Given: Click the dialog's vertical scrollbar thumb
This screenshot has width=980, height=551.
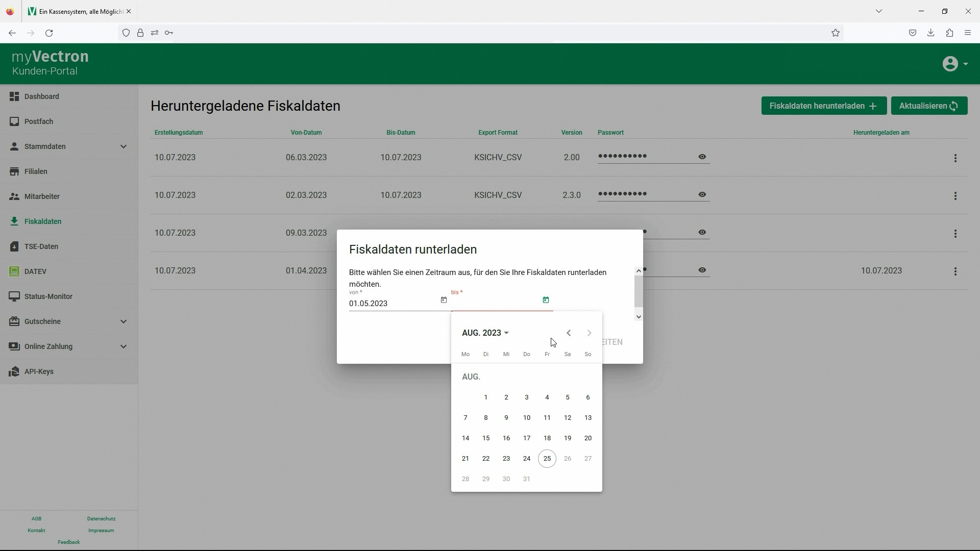Looking at the screenshot, I should pos(638,292).
